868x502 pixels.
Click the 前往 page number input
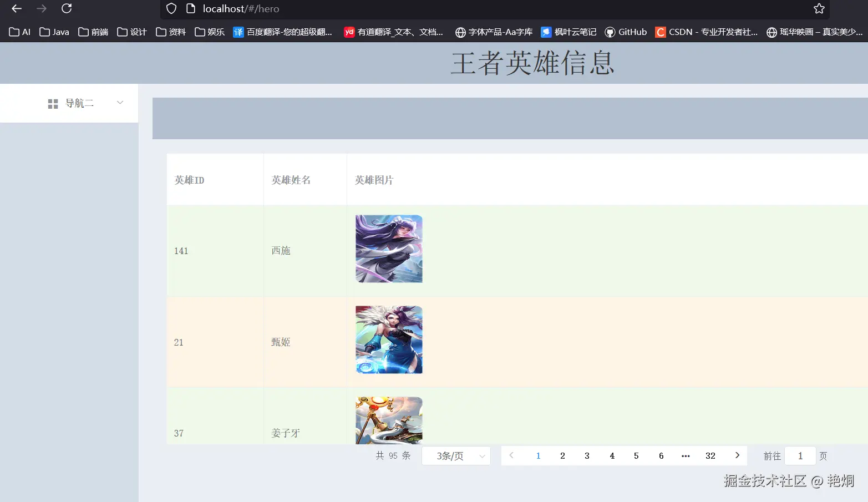point(800,456)
